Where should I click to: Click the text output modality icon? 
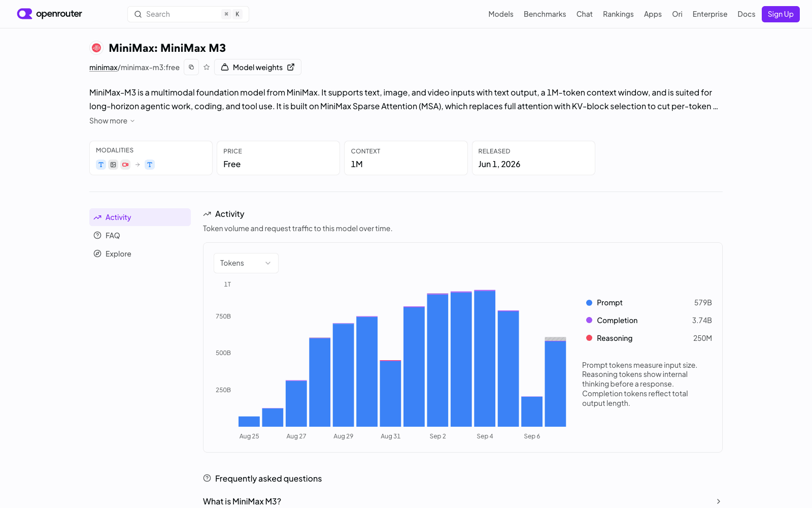pyautogui.click(x=150, y=165)
